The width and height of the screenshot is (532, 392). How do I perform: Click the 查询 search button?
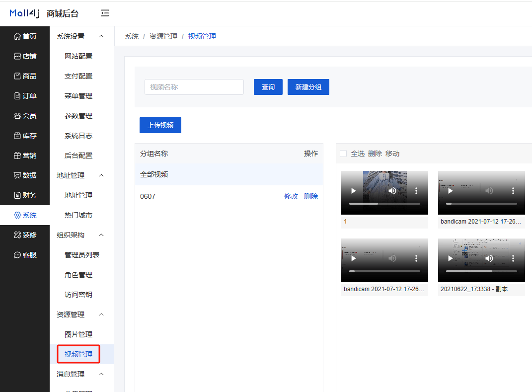(268, 87)
